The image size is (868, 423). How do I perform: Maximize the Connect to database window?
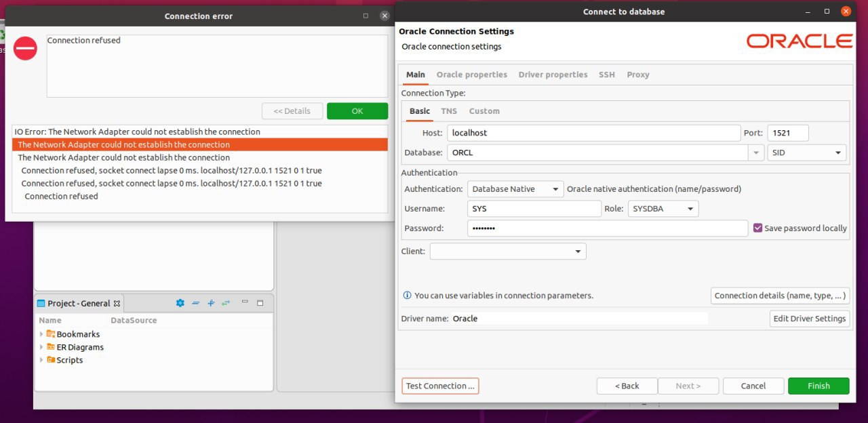827,12
